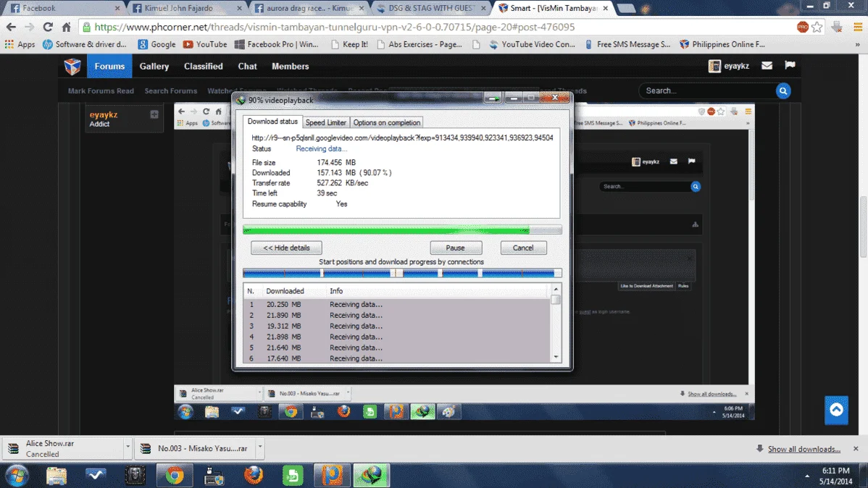Open Free SMS Message S... bookmark

tap(627, 44)
